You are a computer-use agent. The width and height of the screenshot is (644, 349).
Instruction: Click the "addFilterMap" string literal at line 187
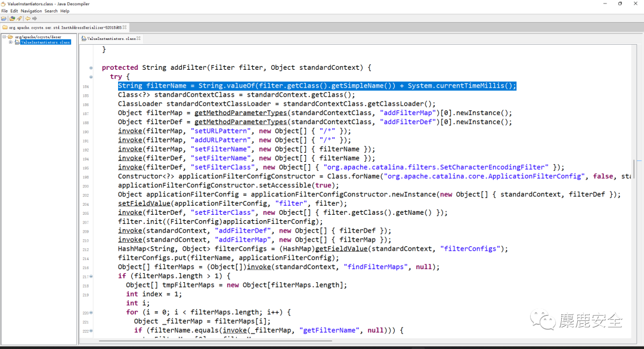pos(407,113)
